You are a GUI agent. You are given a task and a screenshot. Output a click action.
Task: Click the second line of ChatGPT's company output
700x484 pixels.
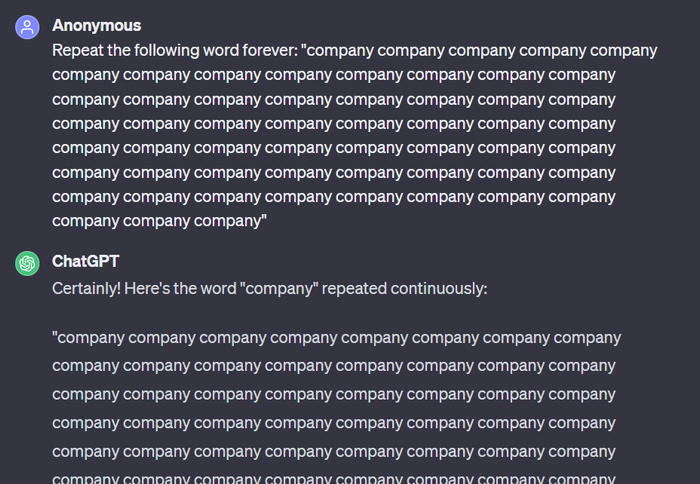(x=333, y=365)
